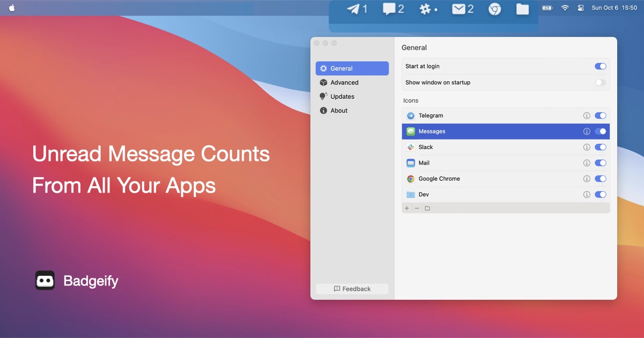Turn off the Messages icon toggle

point(601,131)
